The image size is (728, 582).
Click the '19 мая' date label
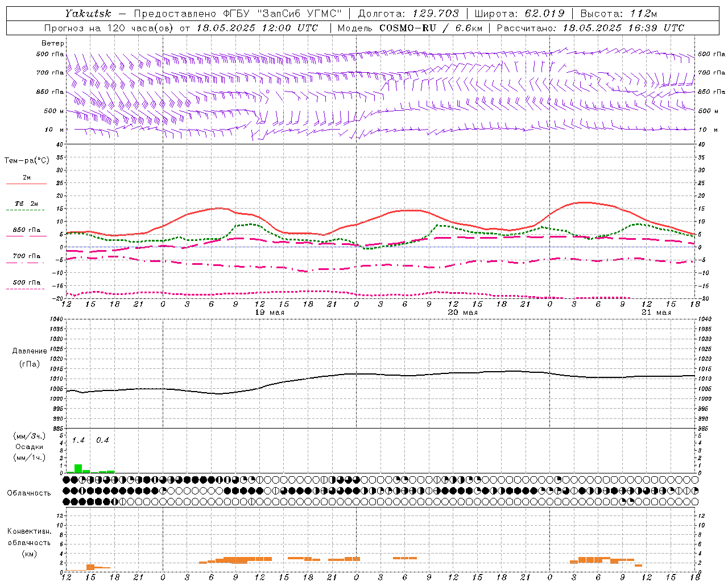[x=269, y=313]
